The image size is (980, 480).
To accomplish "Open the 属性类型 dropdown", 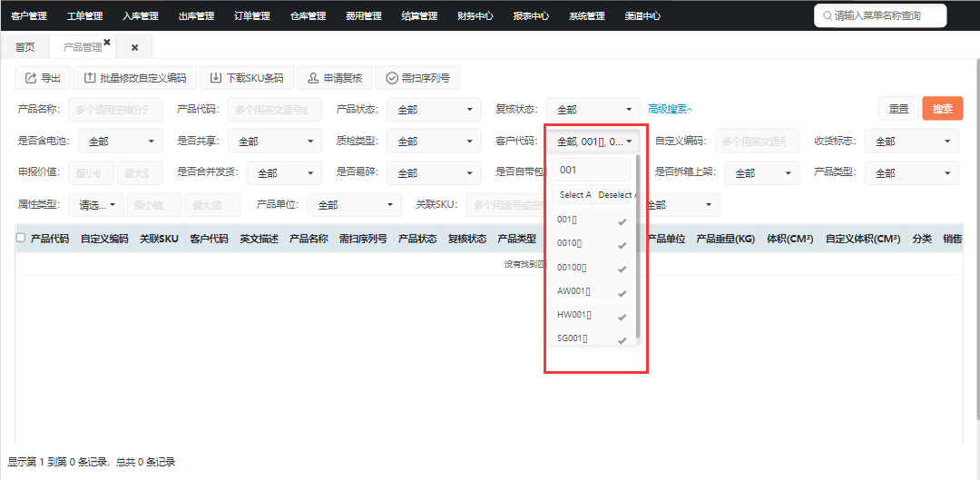I will 96,204.
